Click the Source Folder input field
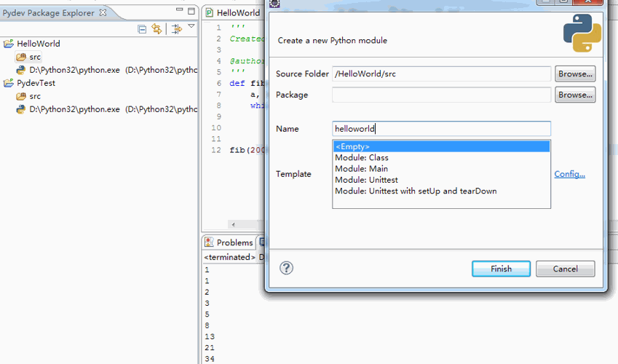Screen dimensions: 618x364 coord(441,74)
